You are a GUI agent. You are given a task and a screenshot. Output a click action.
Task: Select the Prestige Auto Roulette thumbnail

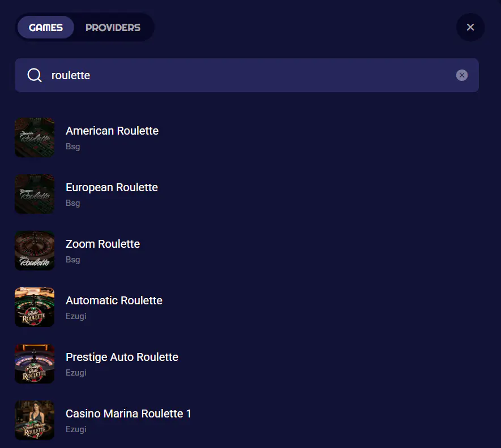click(35, 364)
